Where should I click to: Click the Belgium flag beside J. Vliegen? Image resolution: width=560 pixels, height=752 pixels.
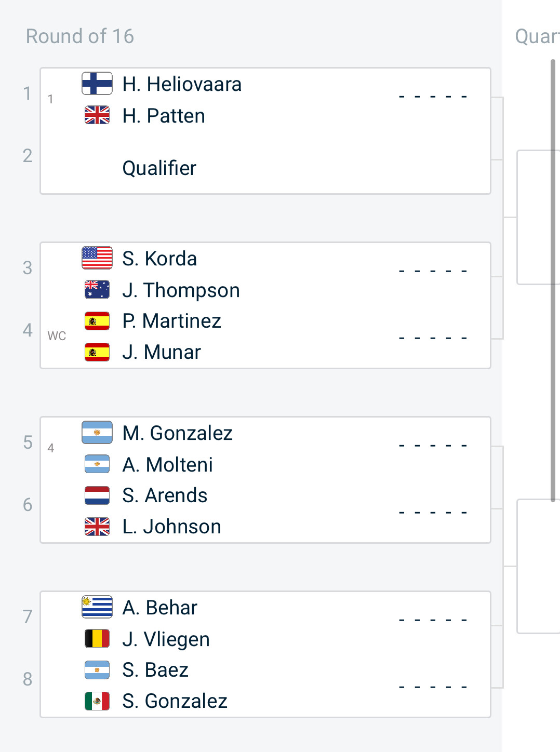97,639
